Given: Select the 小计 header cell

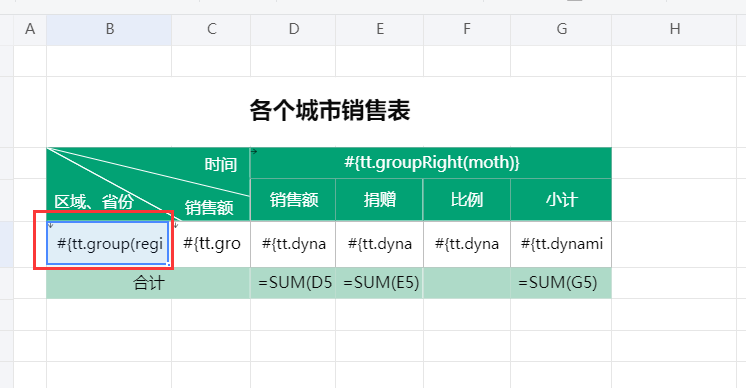Looking at the screenshot, I should 561,200.
